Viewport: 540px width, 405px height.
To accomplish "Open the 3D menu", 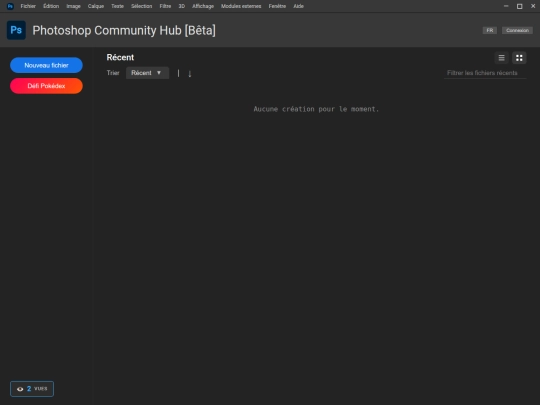I will [x=181, y=6].
